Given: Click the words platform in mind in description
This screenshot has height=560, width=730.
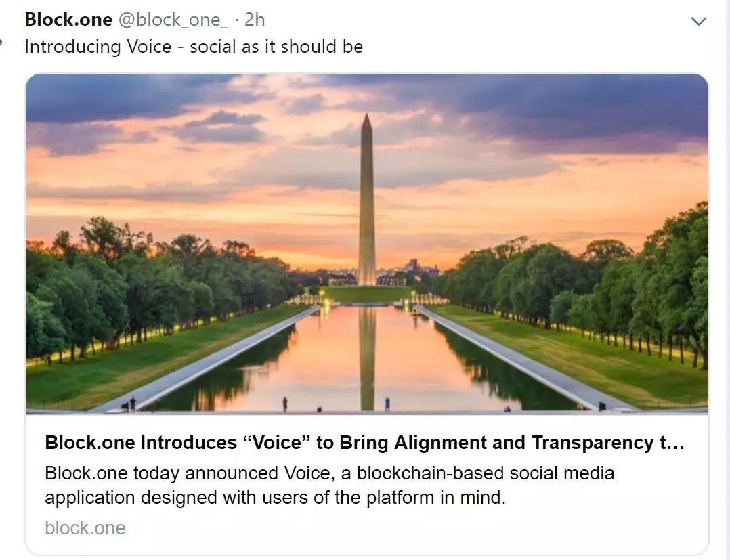Looking at the screenshot, I should 435,498.
